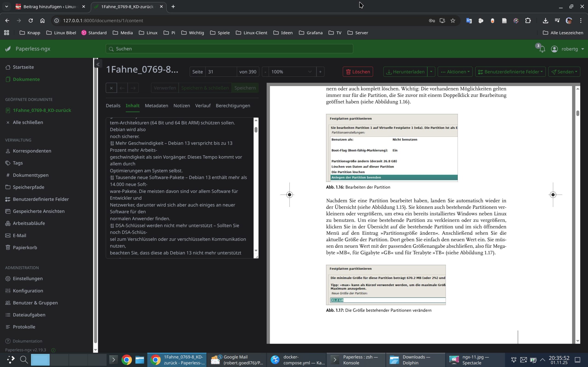The height and width of the screenshot is (367, 588).
Task: Collapse the sidebar with the double-chevron icon
Action: 98,64
